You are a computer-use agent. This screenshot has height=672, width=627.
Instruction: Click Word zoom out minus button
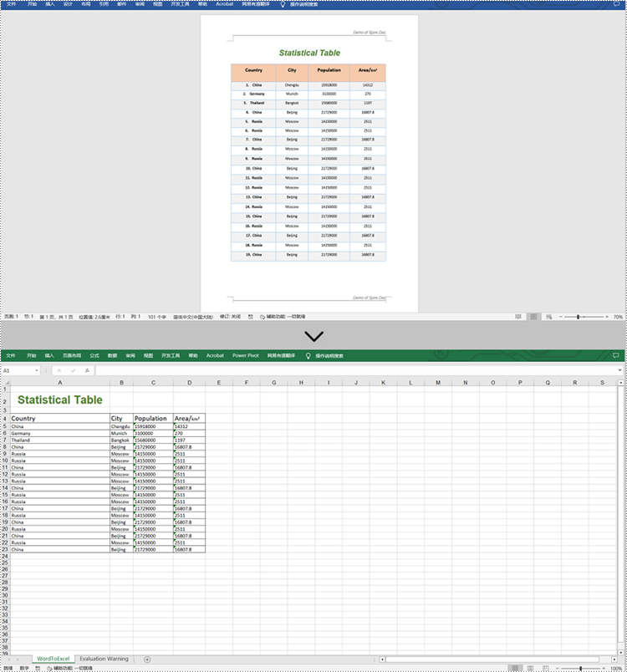[x=561, y=317]
